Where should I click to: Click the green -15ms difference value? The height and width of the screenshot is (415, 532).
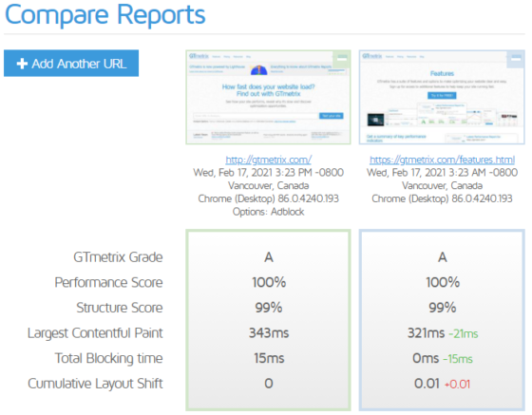tap(458, 359)
